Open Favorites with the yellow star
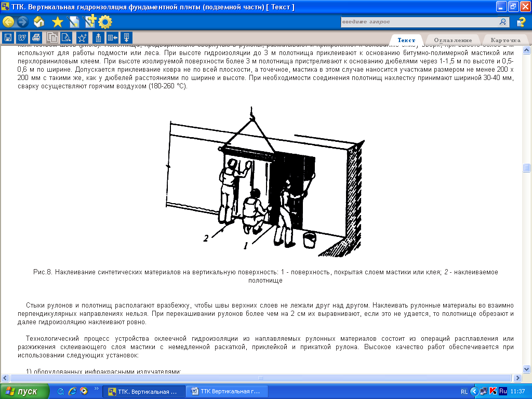 click(57, 22)
